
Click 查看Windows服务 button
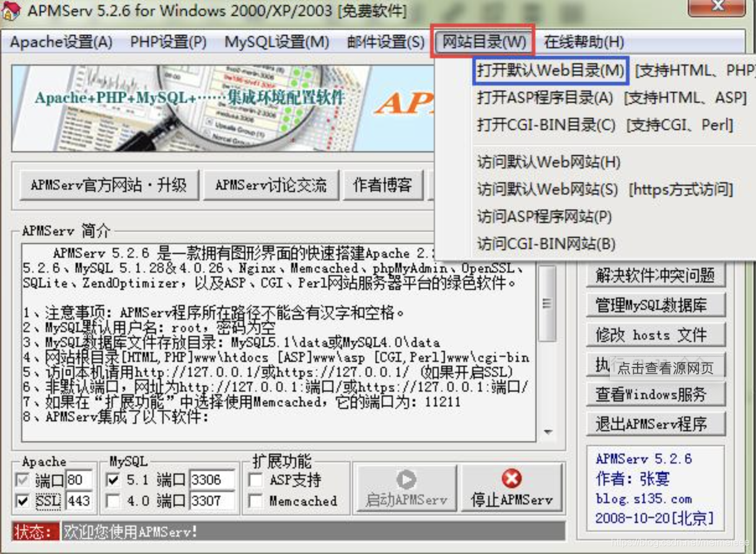pos(656,394)
